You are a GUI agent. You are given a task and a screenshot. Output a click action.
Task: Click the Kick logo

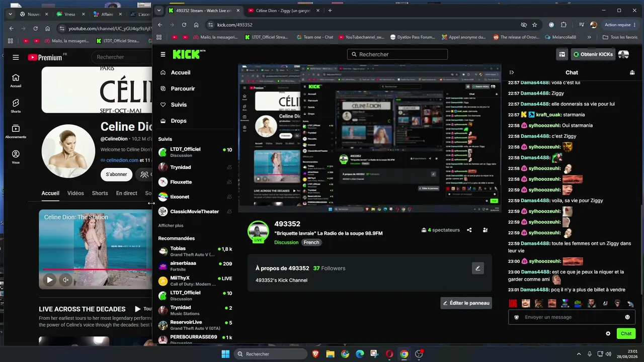[189, 54]
